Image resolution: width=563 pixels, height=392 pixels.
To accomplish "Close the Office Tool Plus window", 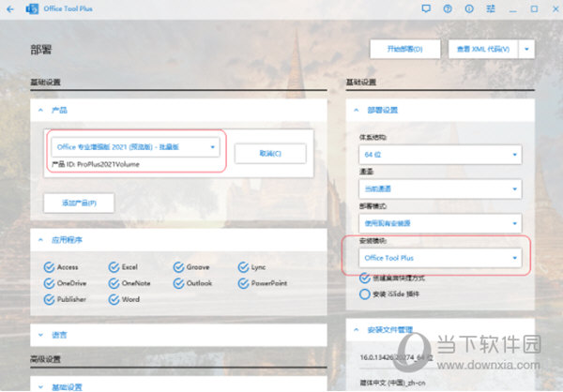I will [x=555, y=8].
